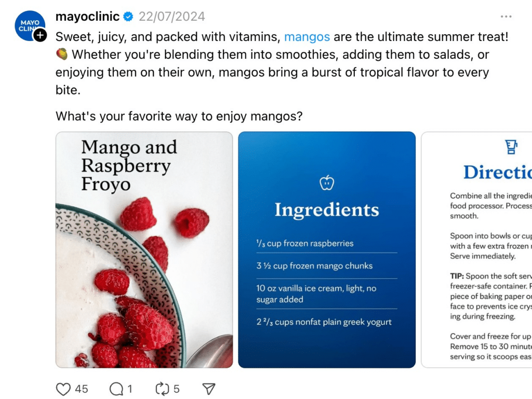532x399 pixels.
Task: Open the 22/07/2024 post timestamp
Action: click(171, 17)
